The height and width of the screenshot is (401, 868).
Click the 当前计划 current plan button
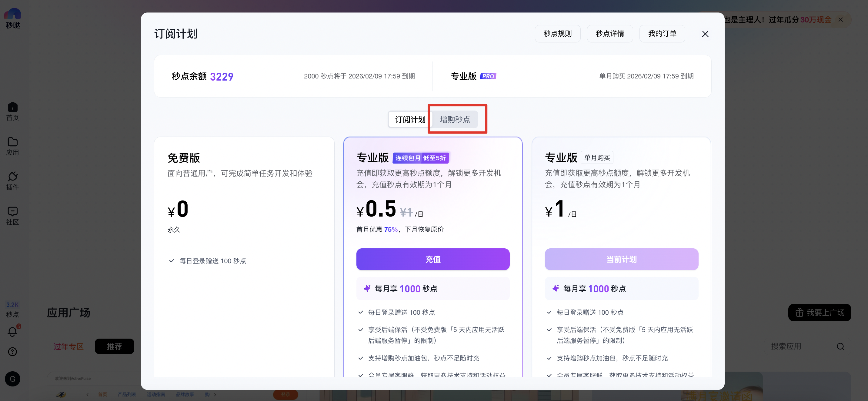pyautogui.click(x=621, y=259)
